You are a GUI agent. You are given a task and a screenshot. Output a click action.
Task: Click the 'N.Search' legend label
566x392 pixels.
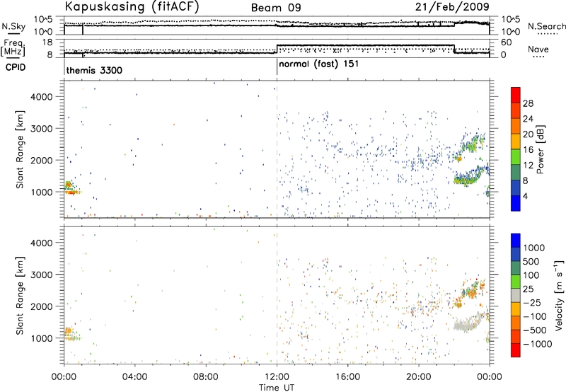[546, 26]
